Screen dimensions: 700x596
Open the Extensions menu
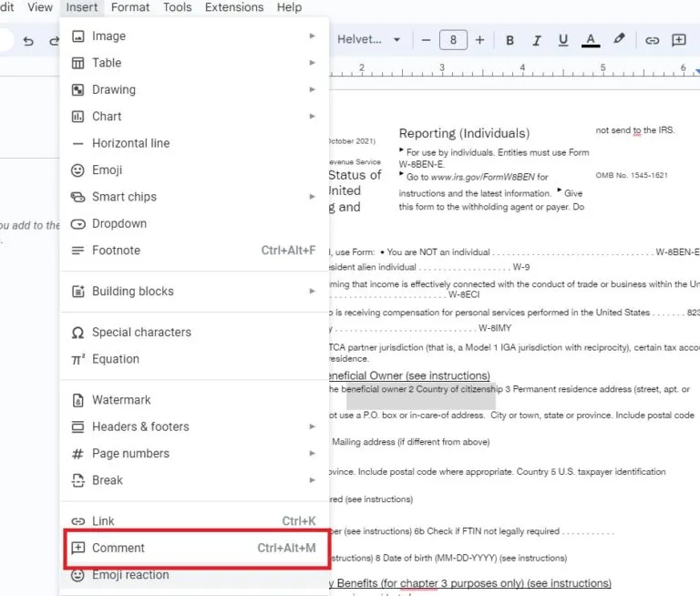coord(234,7)
